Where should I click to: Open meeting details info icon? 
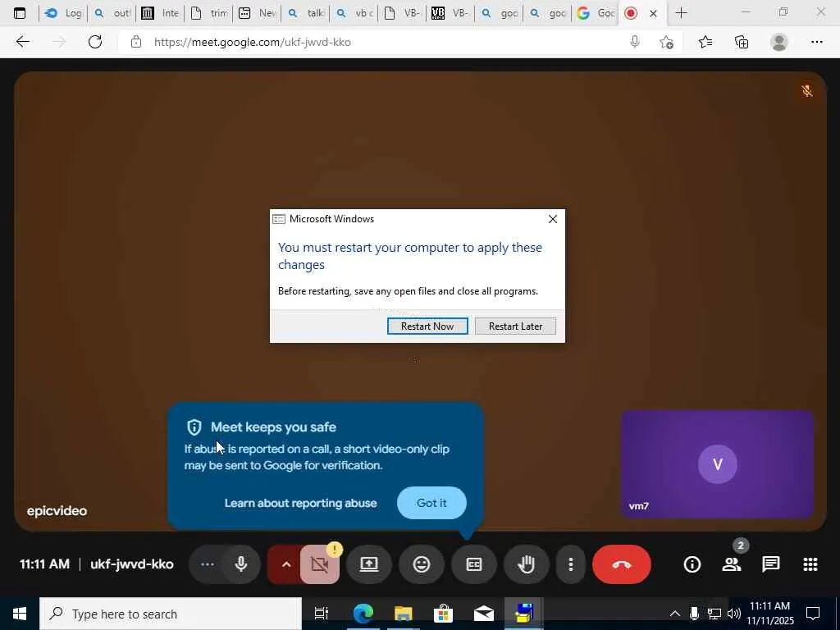coord(692,564)
